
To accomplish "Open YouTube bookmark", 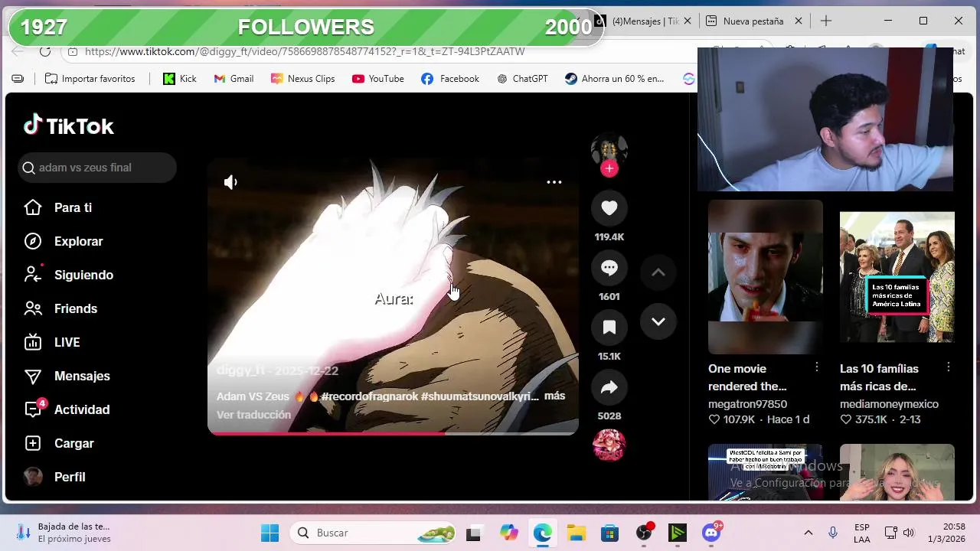I will [378, 79].
